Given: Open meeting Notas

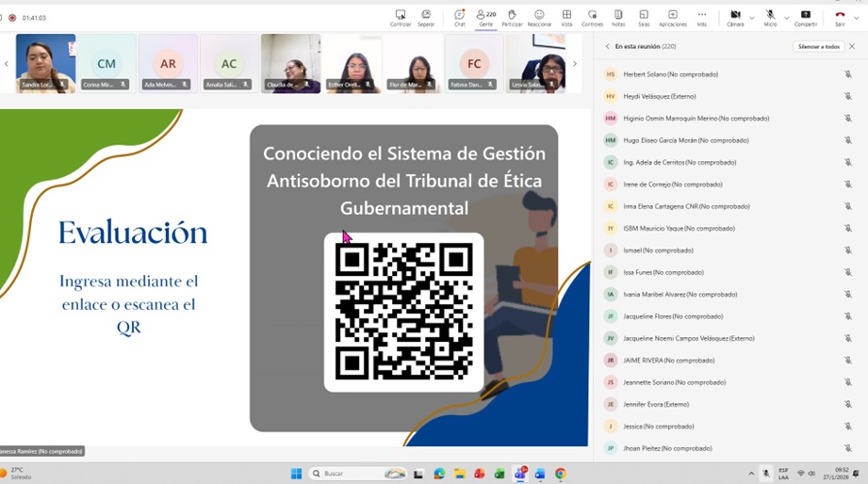Looking at the screenshot, I should pos(618,18).
